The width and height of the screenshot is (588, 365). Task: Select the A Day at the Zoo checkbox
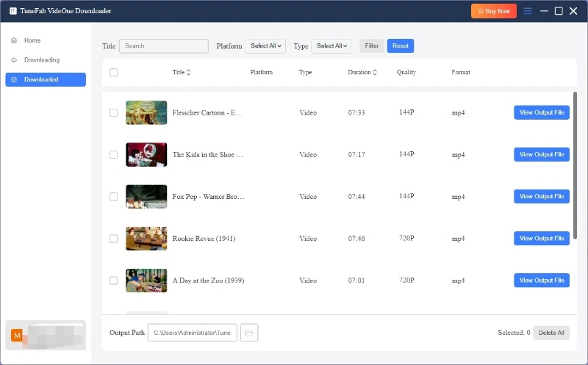(113, 281)
